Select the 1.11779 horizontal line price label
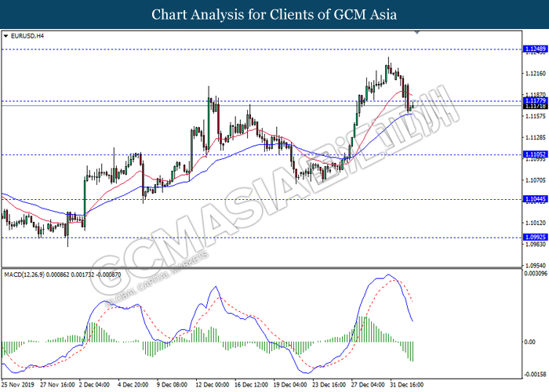 pyautogui.click(x=536, y=101)
